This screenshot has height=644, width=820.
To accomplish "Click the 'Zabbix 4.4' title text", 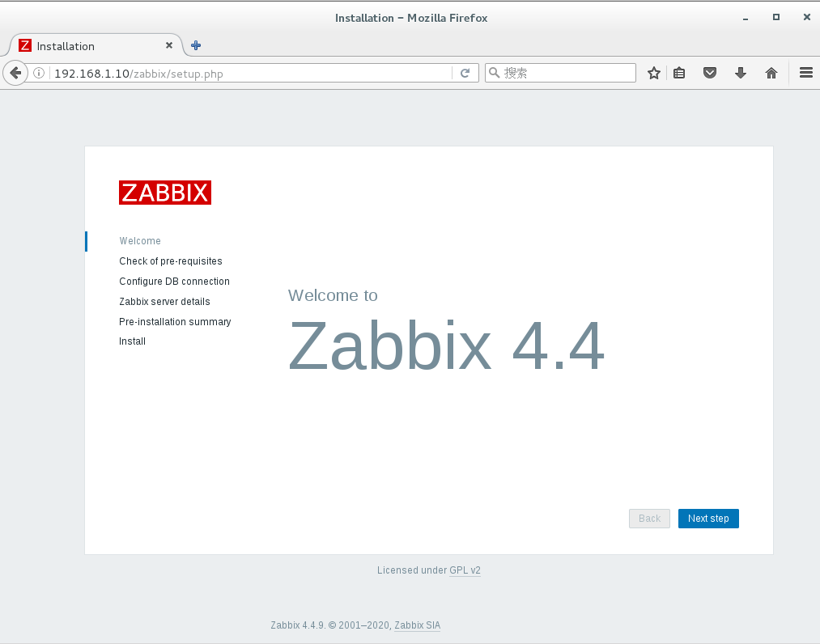I will 446,345.
